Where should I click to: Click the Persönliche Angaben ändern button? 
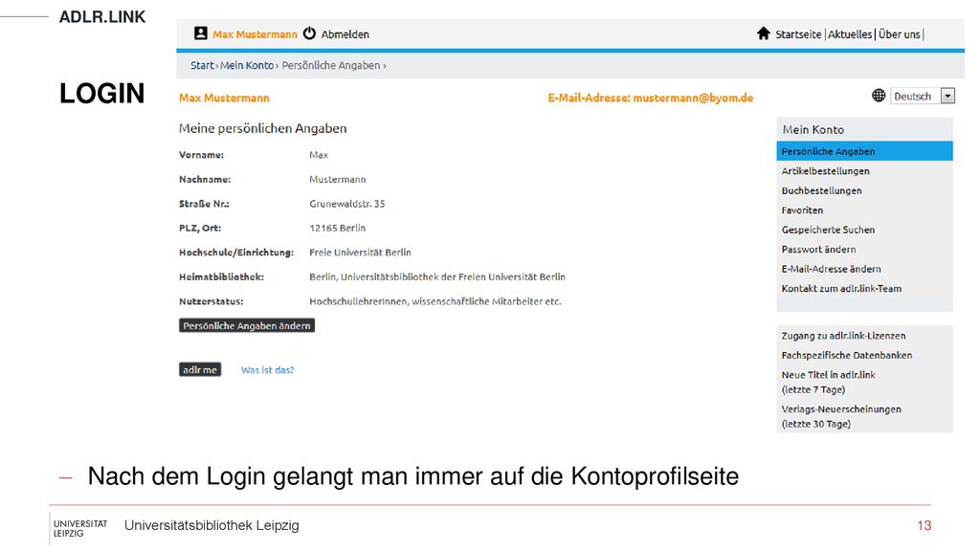247,325
